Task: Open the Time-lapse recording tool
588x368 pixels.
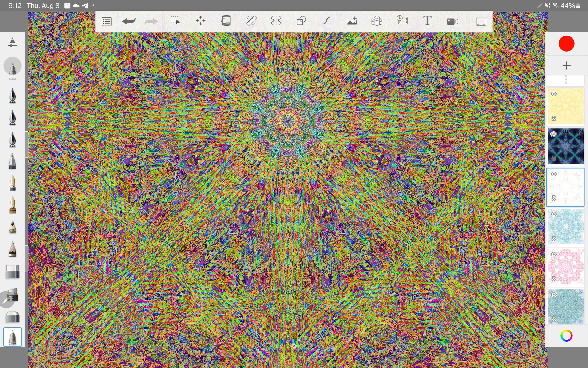Action: coord(402,20)
